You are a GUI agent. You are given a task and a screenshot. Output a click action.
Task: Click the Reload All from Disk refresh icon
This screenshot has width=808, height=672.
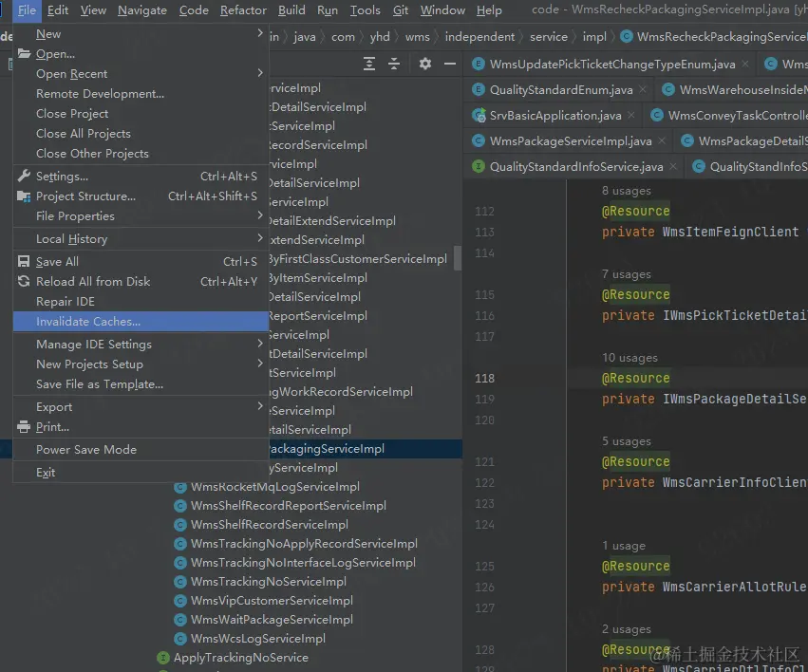coord(24,281)
